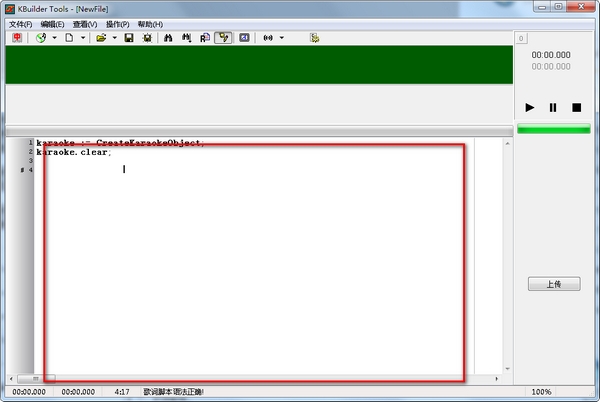The width and height of the screenshot is (600, 402).
Task: Click the green volume bar
Action: 554,129
